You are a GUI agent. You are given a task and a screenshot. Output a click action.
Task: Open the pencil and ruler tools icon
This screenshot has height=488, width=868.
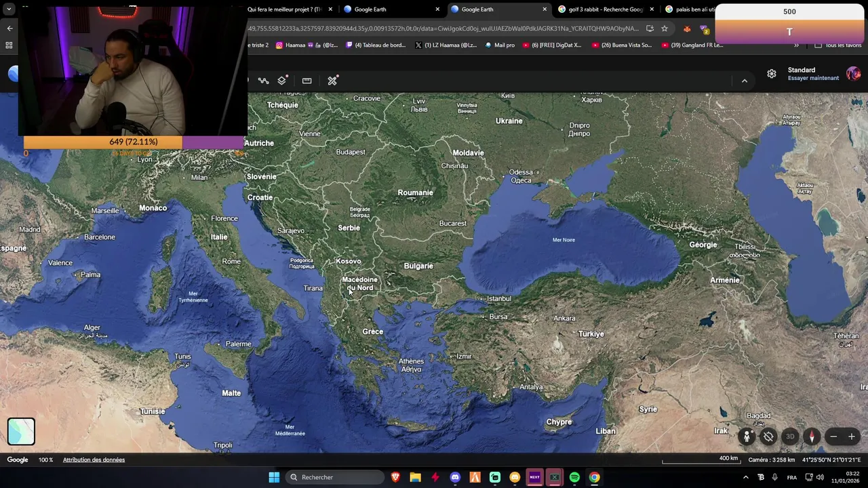pos(332,81)
